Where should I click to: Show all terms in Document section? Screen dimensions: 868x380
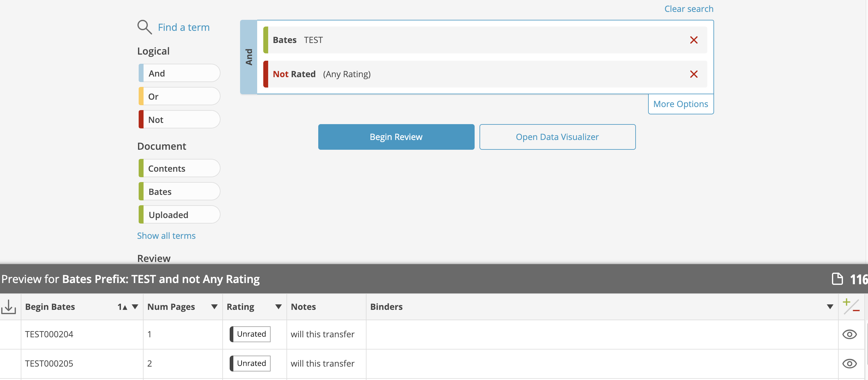pos(166,236)
